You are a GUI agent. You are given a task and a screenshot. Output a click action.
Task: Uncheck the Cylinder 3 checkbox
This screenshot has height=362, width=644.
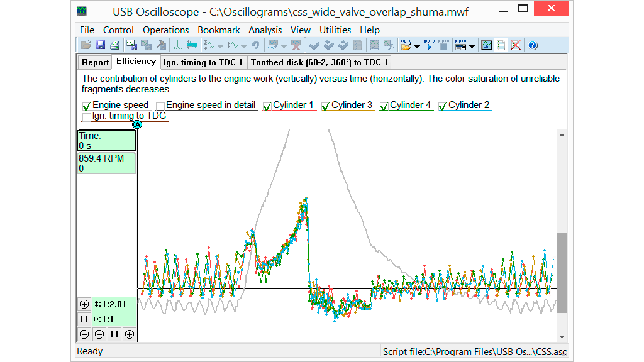326,106
